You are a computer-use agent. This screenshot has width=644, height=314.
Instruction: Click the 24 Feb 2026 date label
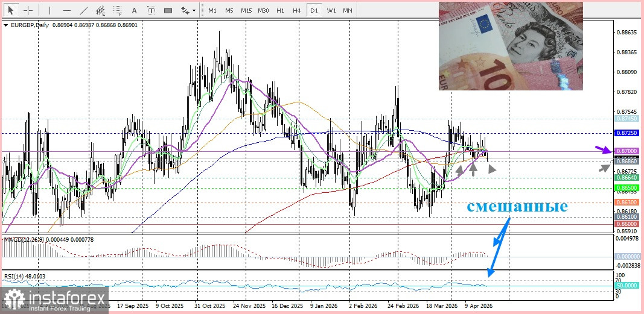tap(402, 306)
